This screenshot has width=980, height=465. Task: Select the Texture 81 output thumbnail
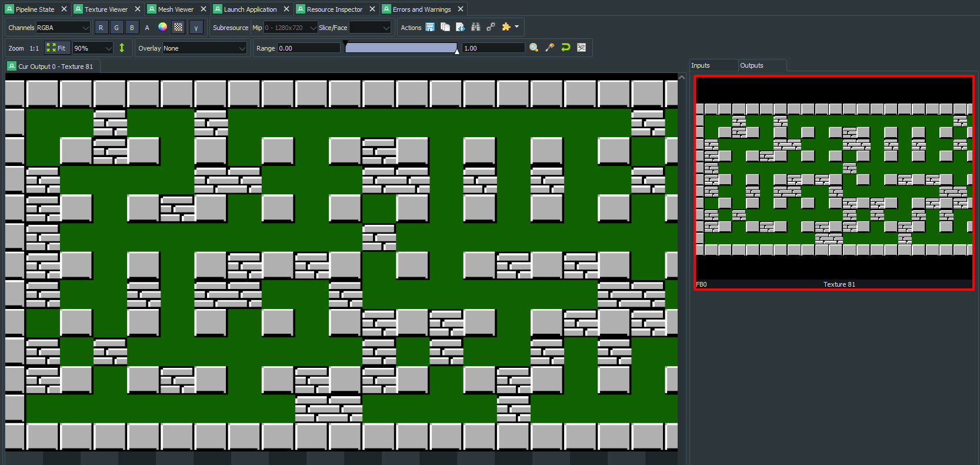834,182
